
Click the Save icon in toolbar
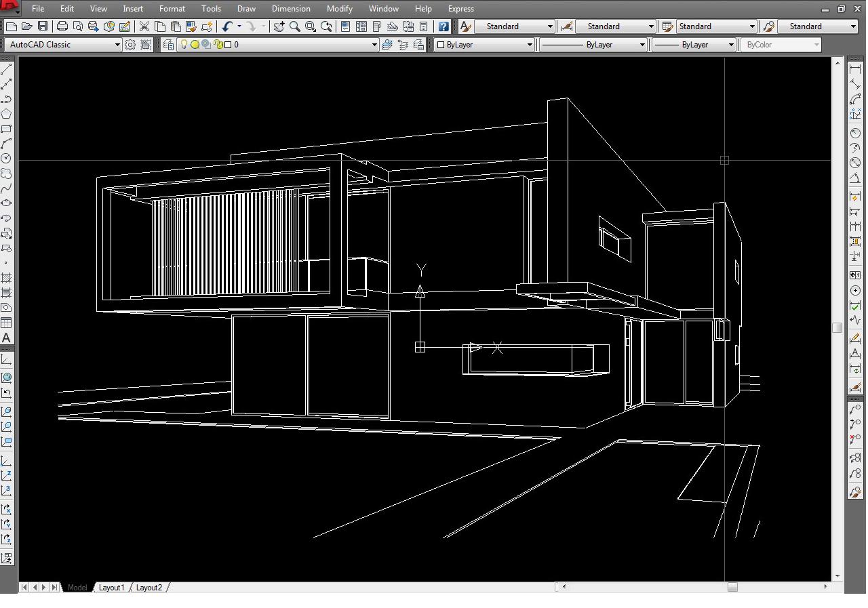coord(43,26)
